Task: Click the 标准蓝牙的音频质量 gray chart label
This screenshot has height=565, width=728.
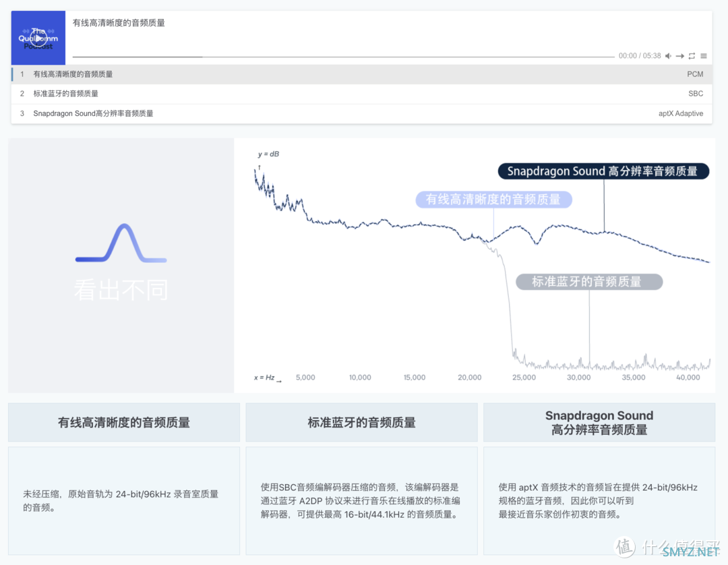Action: tap(589, 282)
